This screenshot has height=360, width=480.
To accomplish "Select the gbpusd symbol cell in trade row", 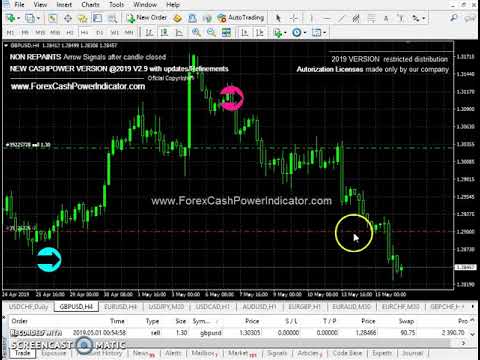I will pyautogui.click(x=211, y=333).
